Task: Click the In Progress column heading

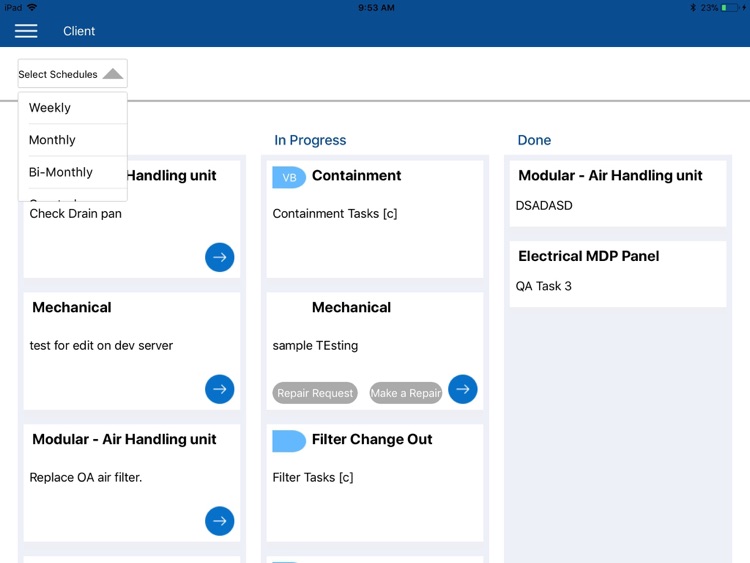Action: tap(310, 140)
